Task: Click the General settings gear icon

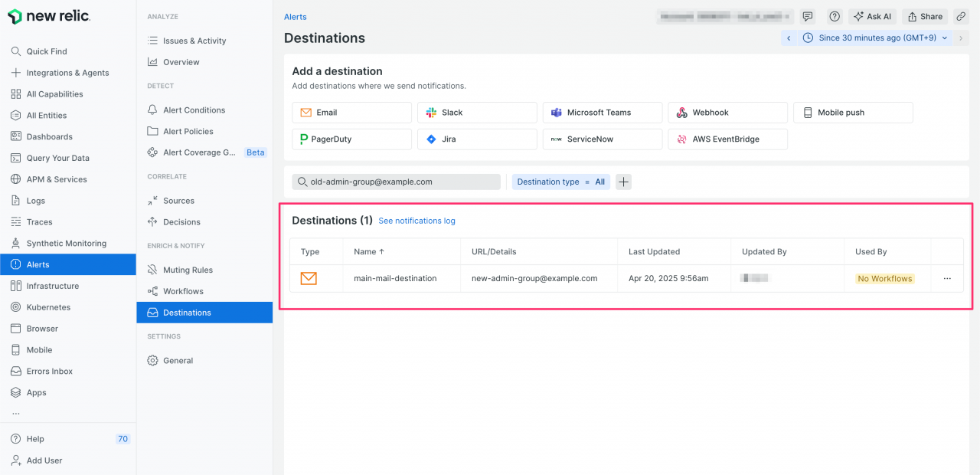Action: [152, 360]
